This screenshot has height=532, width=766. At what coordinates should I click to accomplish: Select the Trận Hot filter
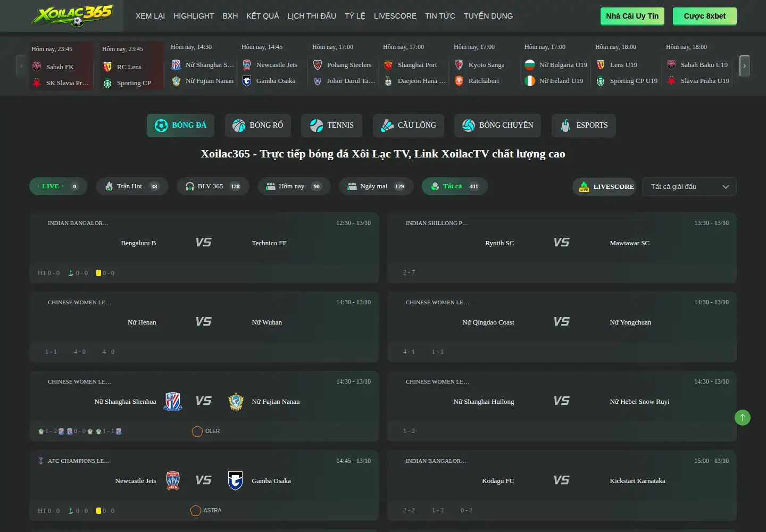point(132,186)
